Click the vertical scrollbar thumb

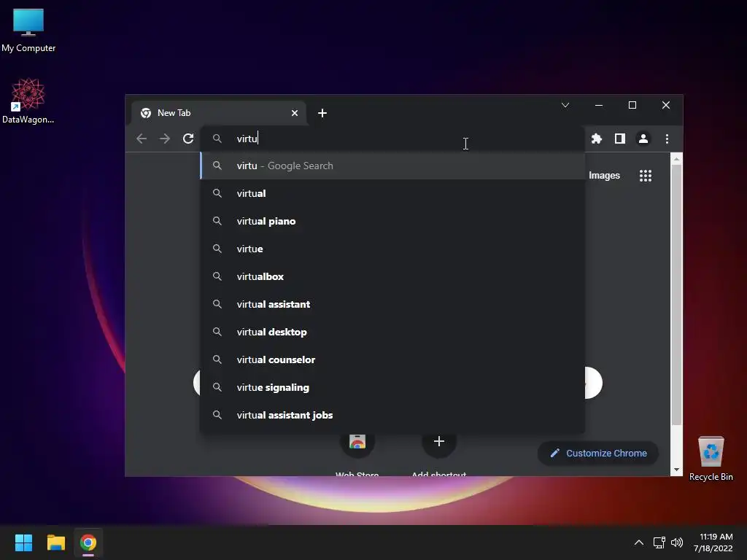[676, 295]
